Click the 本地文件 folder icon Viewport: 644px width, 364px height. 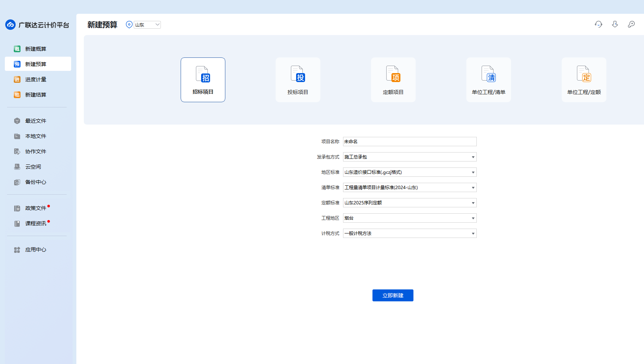pos(17,136)
